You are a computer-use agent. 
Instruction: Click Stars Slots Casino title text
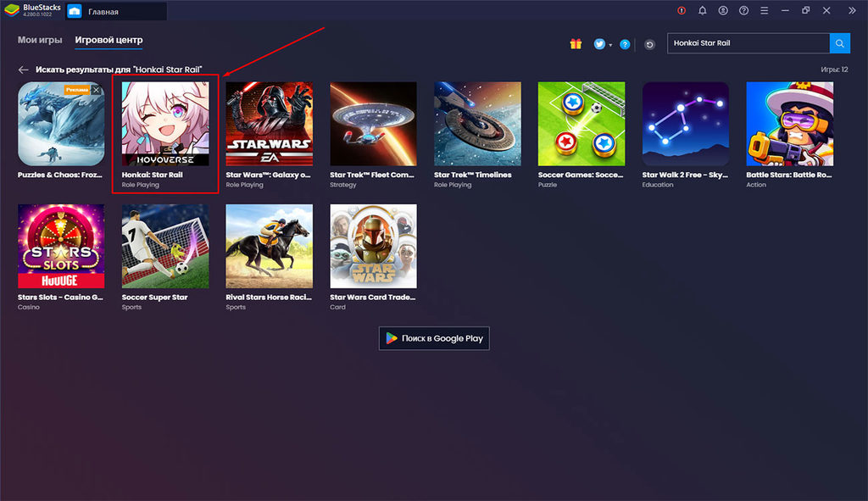60,298
